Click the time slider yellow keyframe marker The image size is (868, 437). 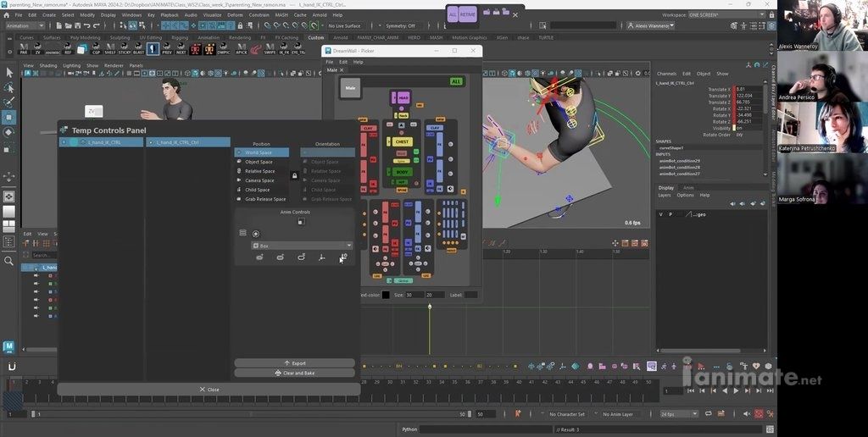pyautogui.click(x=430, y=306)
